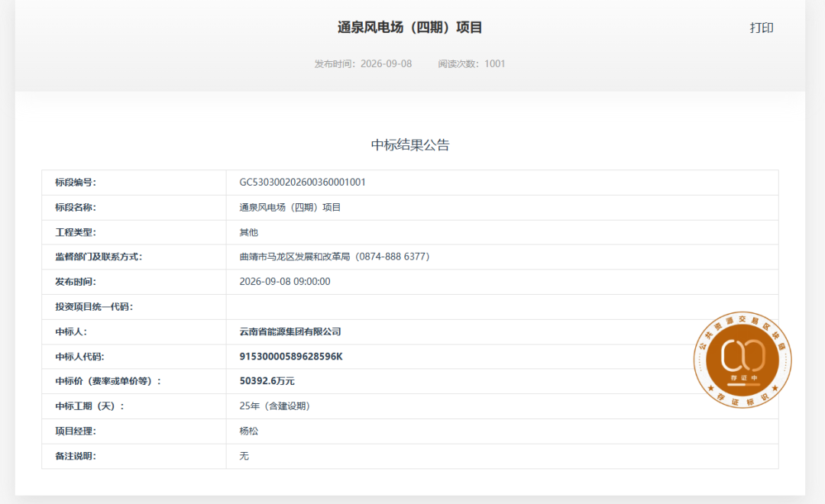The image size is (825, 504).
Task: Click the 中标结果公告 heading
Action: [410, 145]
